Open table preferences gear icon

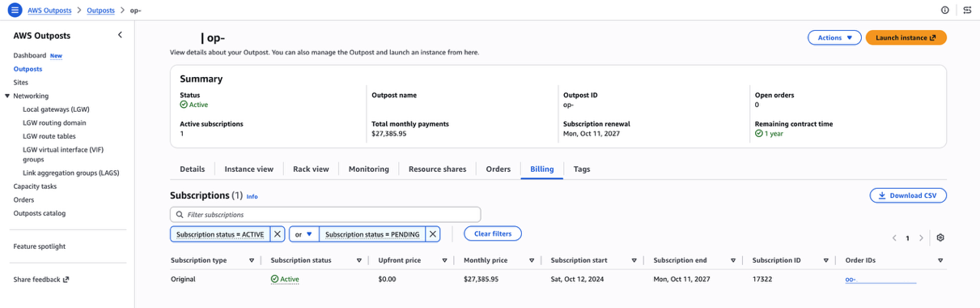940,237
